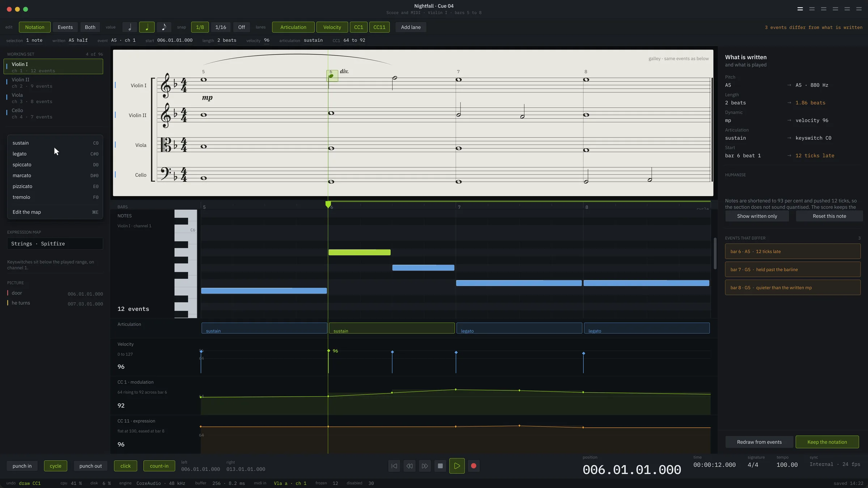Screen dimensions: 868x488
Task: Choose legato articulation from the menu
Action: (55, 154)
